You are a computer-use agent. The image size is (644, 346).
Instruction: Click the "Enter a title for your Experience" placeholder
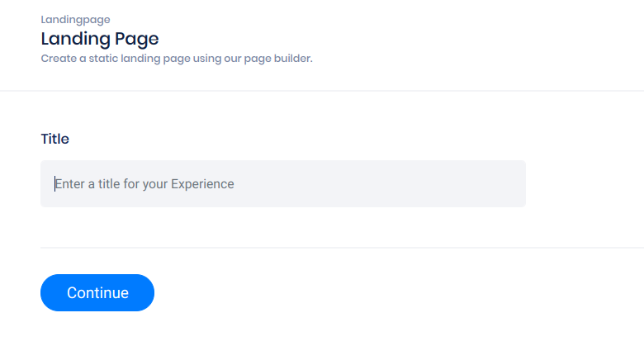click(x=145, y=184)
